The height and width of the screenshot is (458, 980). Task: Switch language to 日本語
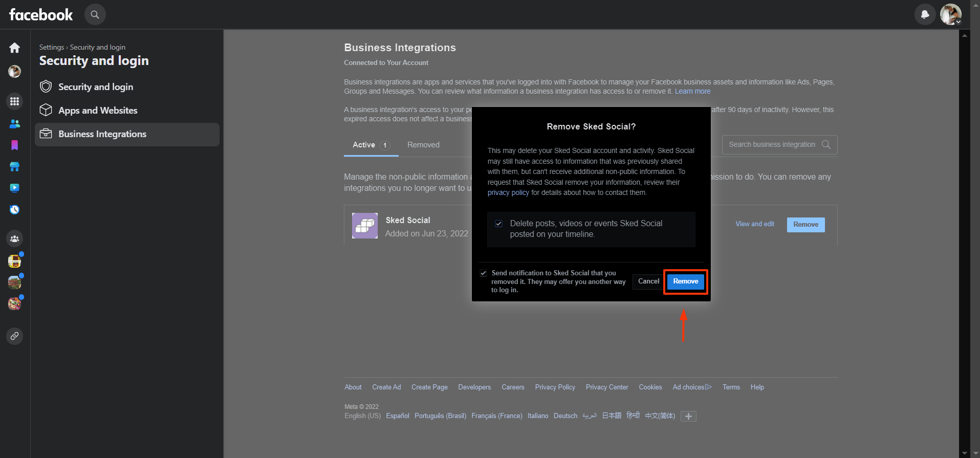point(612,416)
